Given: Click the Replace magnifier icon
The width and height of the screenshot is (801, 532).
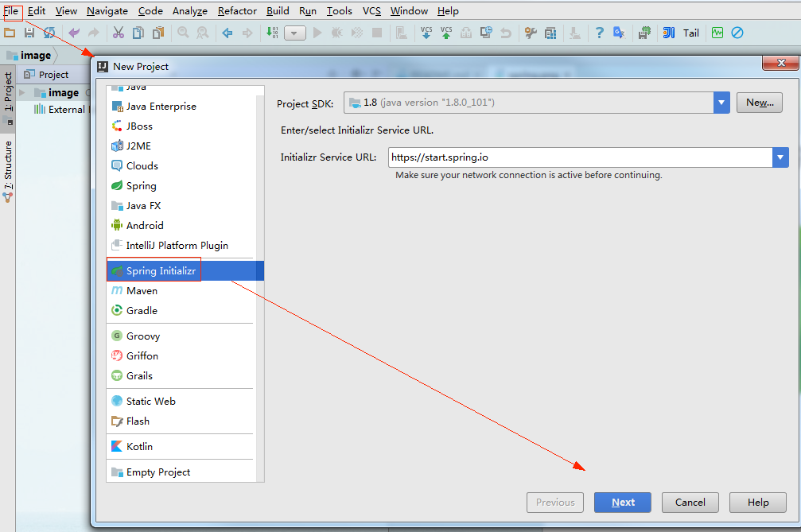Looking at the screenshot, I should (203, 33).
